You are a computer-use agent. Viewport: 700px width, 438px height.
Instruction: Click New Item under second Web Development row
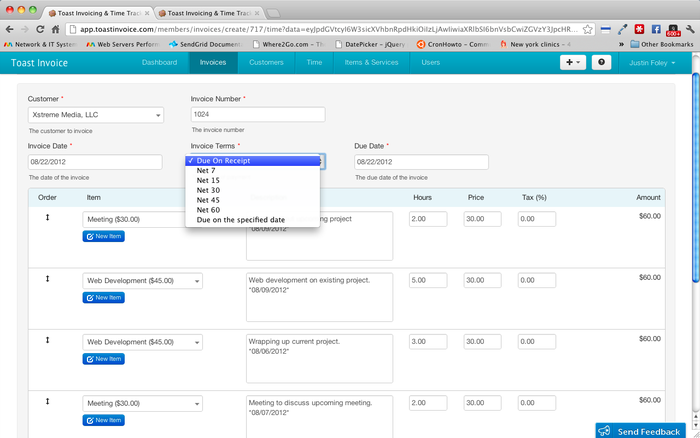coord(103,358)
